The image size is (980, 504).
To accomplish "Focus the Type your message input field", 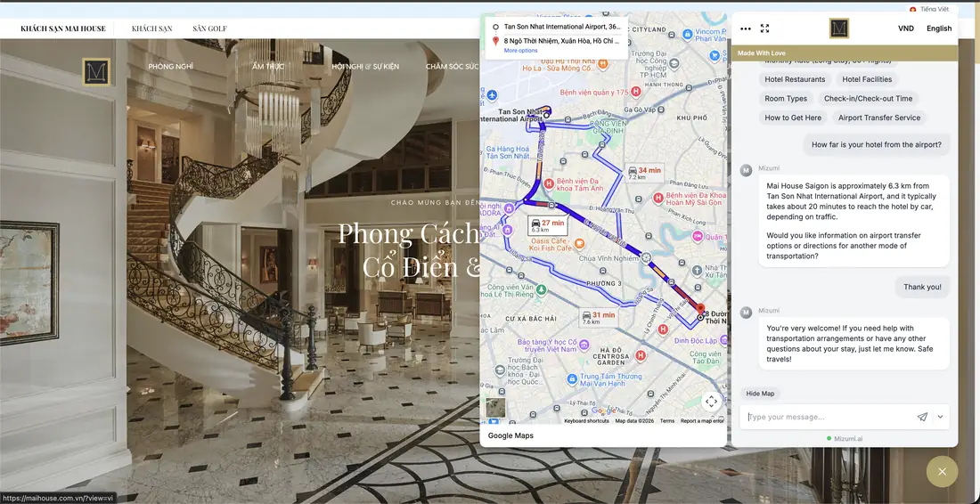I will click(828, 417).
